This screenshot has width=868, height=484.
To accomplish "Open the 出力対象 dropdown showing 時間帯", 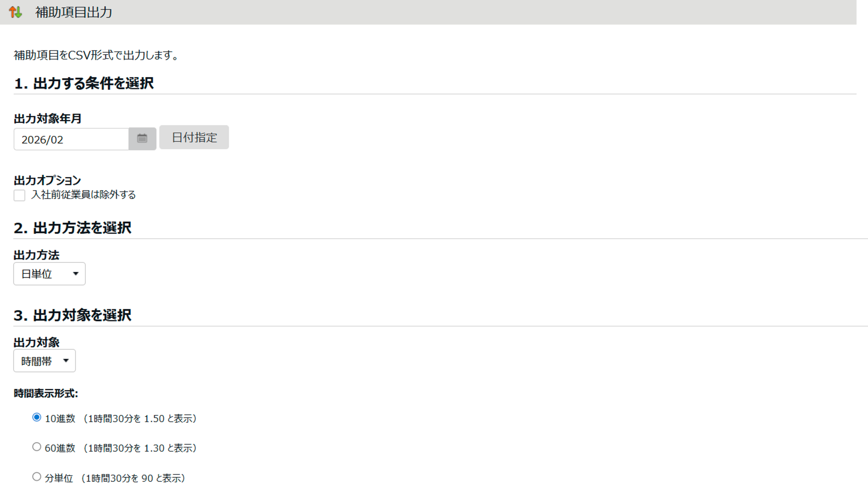I will pos(44,361).
